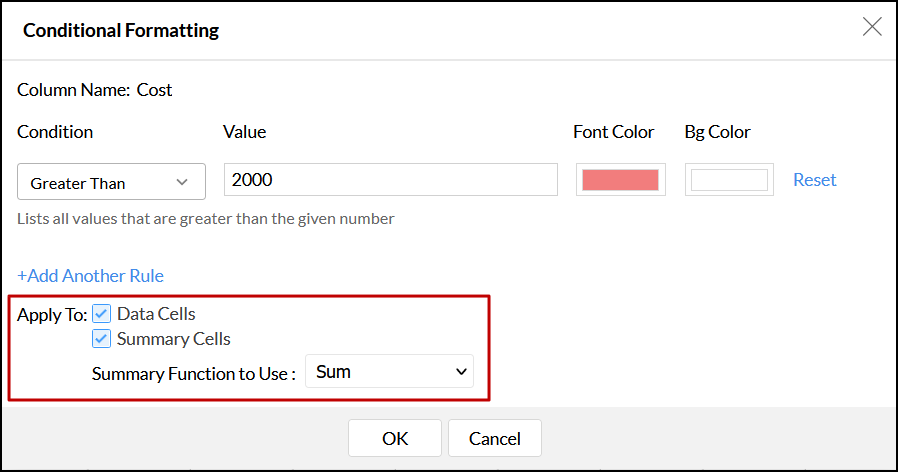Click the Data Cells label text
The height and width of the screenshot is (472, 898).
[x=156, y=314]
